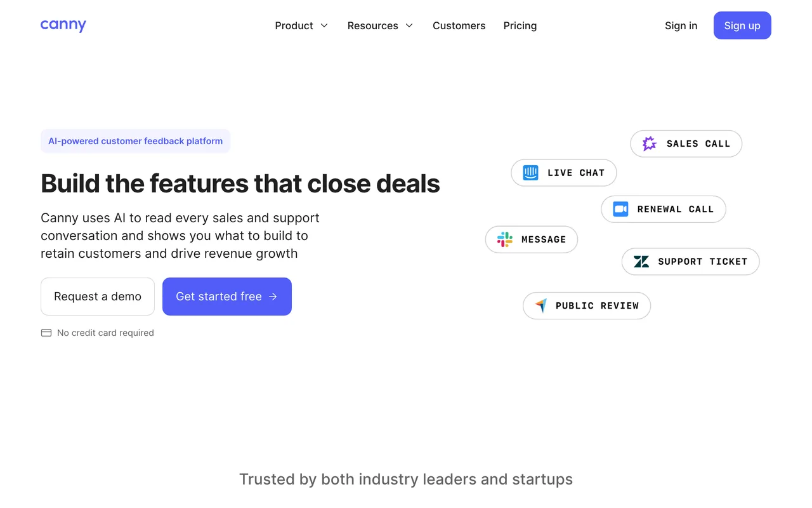Open the Resources menu
Screen dimensions: 812x508
(x=380, y=25)
